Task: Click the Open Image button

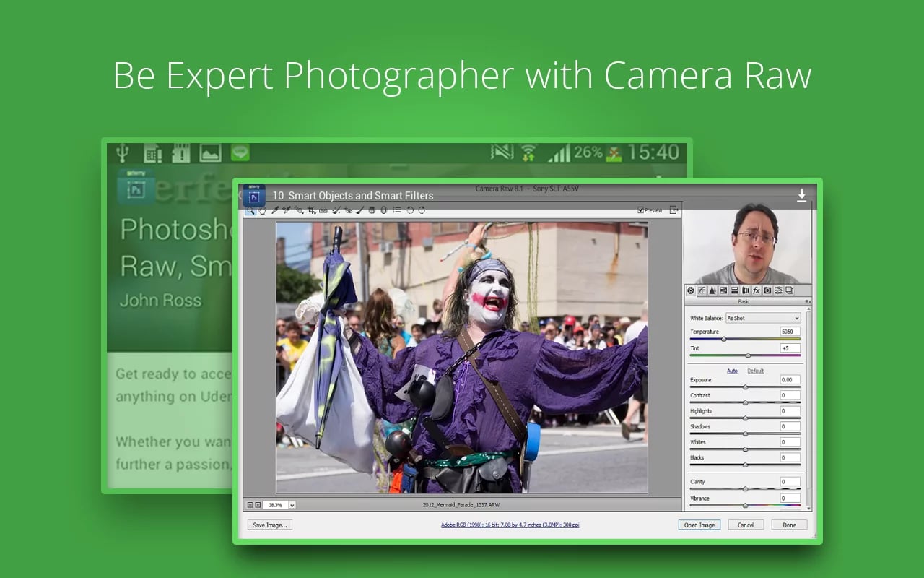Action: [x=699, y=525]
